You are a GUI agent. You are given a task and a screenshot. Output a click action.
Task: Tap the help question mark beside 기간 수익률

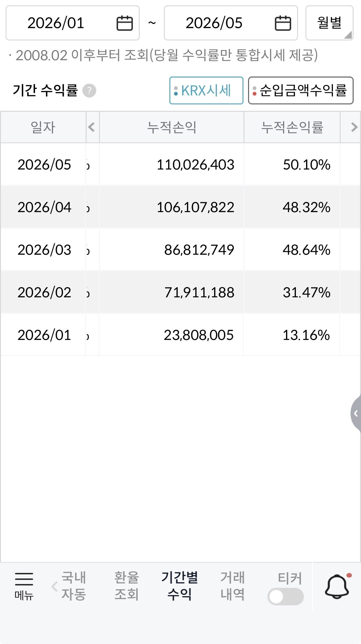pos(89,91)
